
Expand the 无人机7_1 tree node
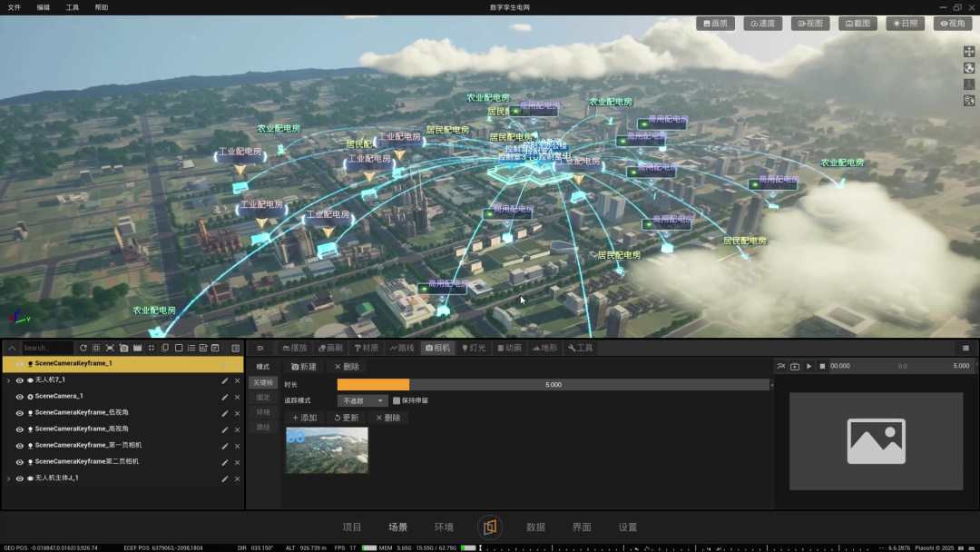pos(8,380)
